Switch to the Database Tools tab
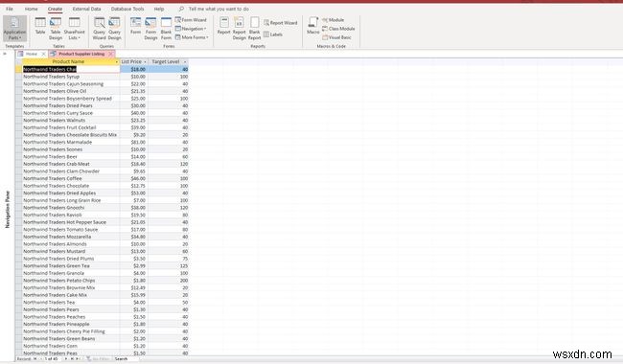This screenshot has width=623, height=364. pos(127,9)
